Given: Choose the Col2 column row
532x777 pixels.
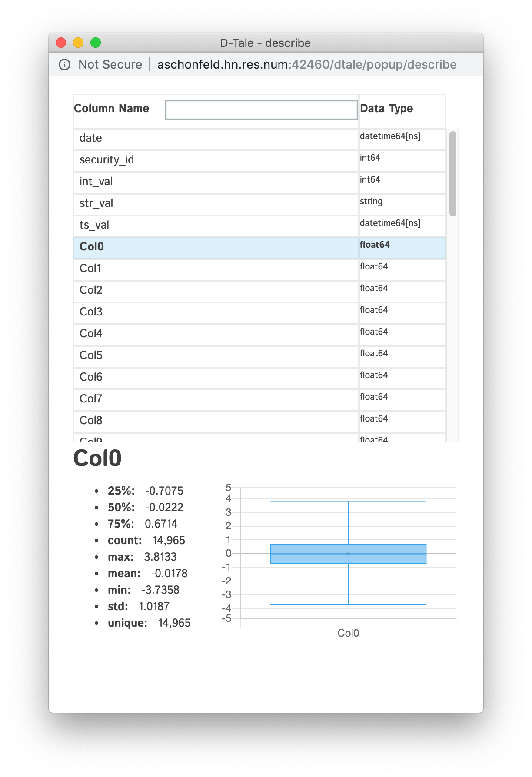Looking at the screenshot, I should coord(216,291).
